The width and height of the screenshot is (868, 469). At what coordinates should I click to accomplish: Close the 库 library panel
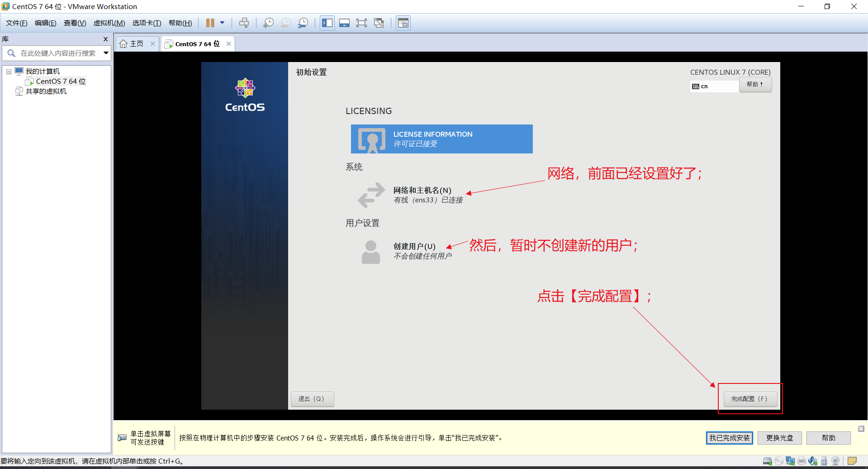[x=106, y=39]
